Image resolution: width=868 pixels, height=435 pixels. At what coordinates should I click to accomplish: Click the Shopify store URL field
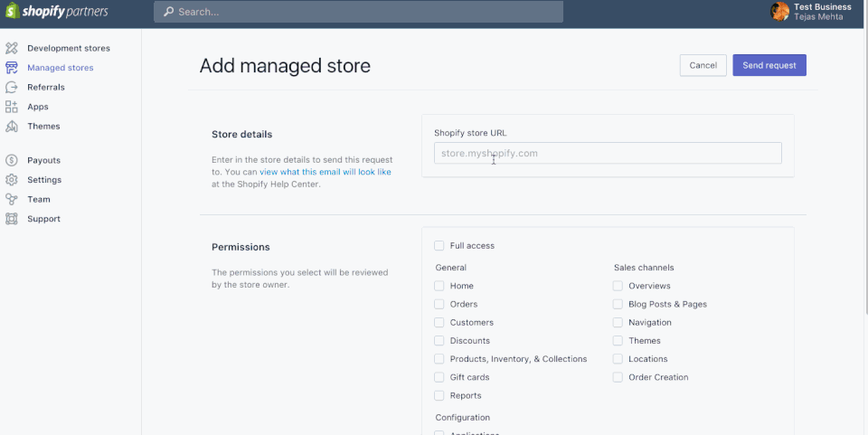click(608, 154)
